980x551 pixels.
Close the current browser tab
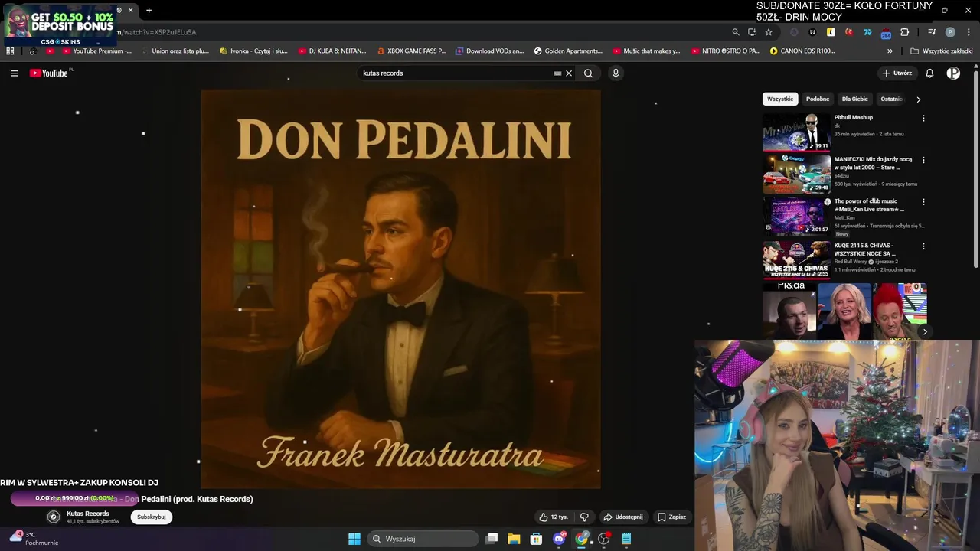click(x=130, y=11)
